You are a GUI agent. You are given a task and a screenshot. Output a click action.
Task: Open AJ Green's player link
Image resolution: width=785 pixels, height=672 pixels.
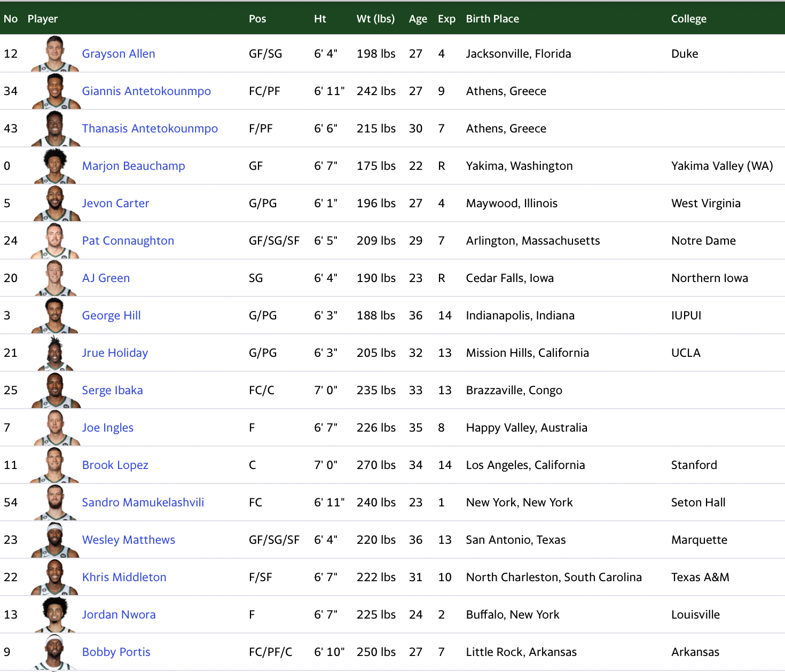click(106, 278)
